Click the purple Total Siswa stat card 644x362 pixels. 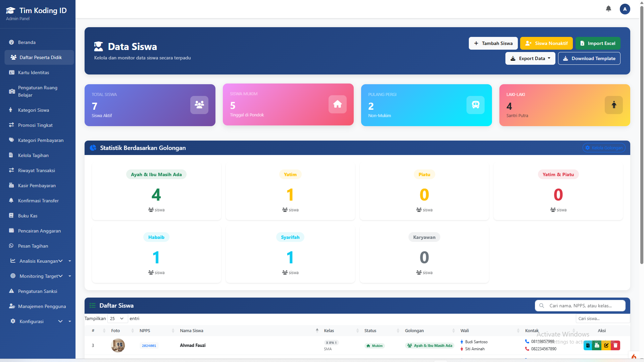click(x=150, y=105)
